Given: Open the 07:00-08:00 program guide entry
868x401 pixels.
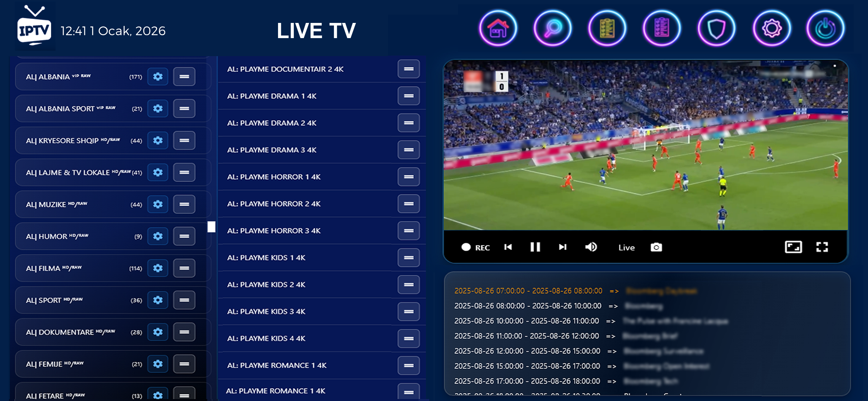Looking at the screenshot, I should click(x=528, y=291).
